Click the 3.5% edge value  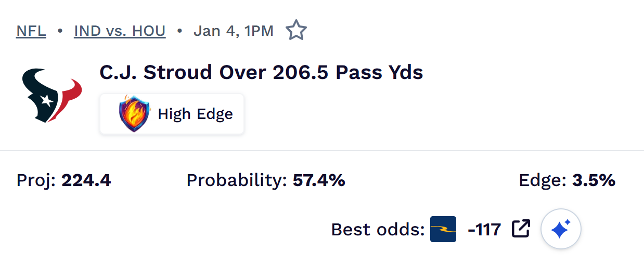coord(594,181)
